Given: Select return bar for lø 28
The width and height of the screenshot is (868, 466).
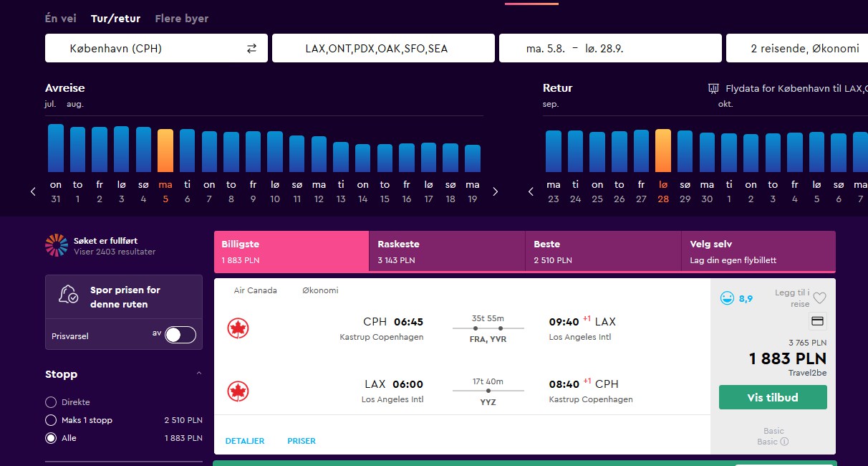Looking at the screenshot, I should [x=663, y=151].
